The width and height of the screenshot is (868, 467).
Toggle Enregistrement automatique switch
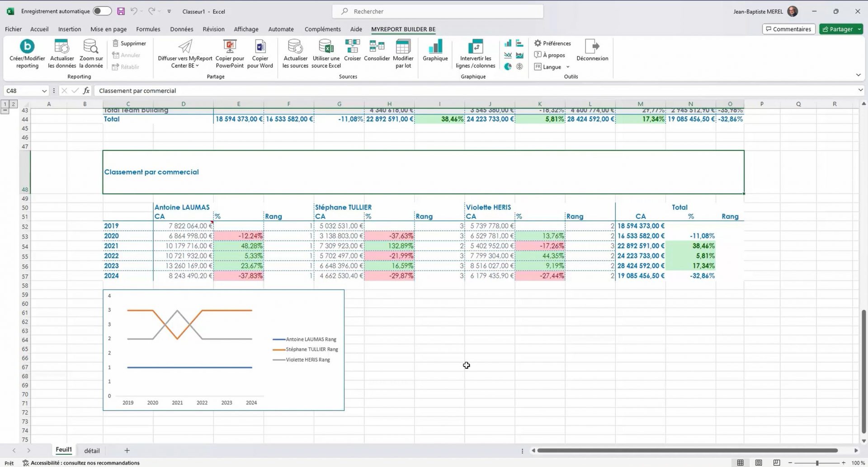pos(102,11)
